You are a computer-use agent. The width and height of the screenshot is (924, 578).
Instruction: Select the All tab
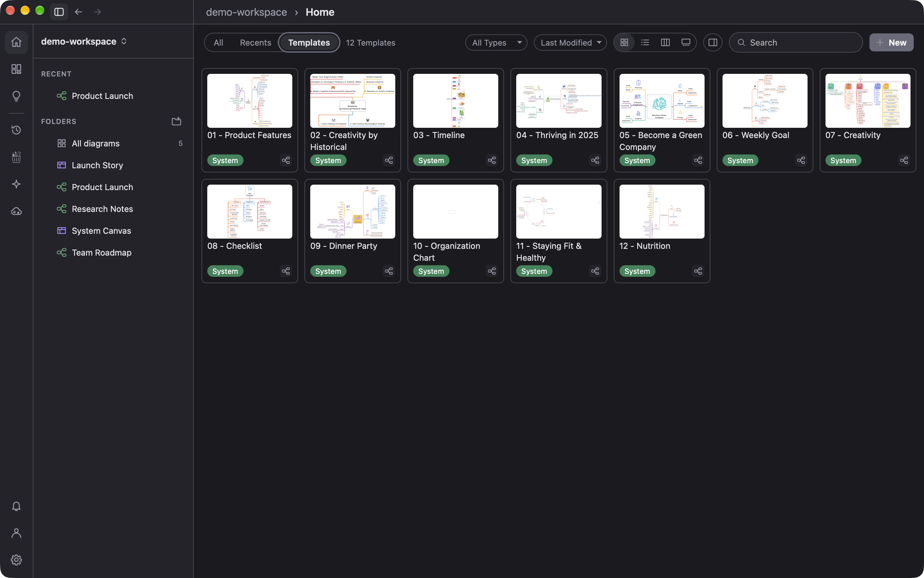coord(218,42)
